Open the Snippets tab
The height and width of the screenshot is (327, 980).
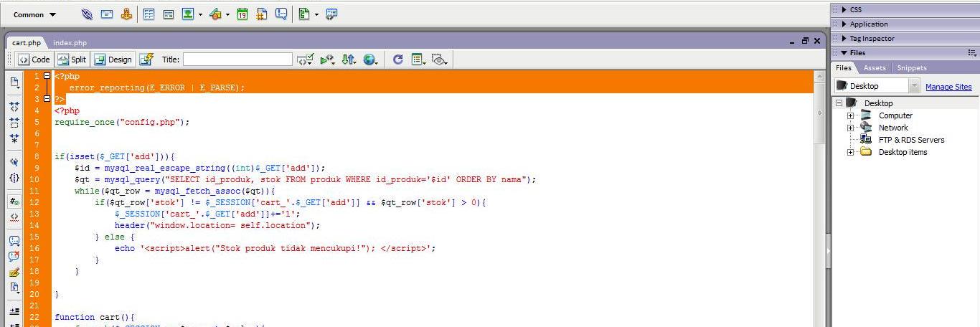[x=912, y=67]
